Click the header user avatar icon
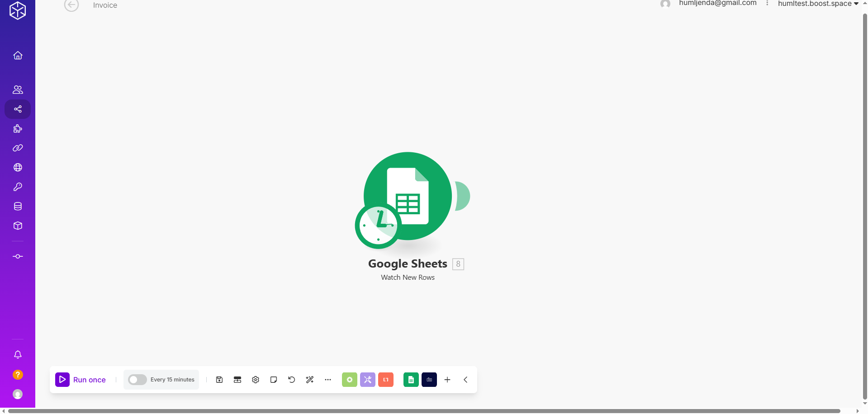The width and height of the screenshot is (868, 414). point(665,4)
